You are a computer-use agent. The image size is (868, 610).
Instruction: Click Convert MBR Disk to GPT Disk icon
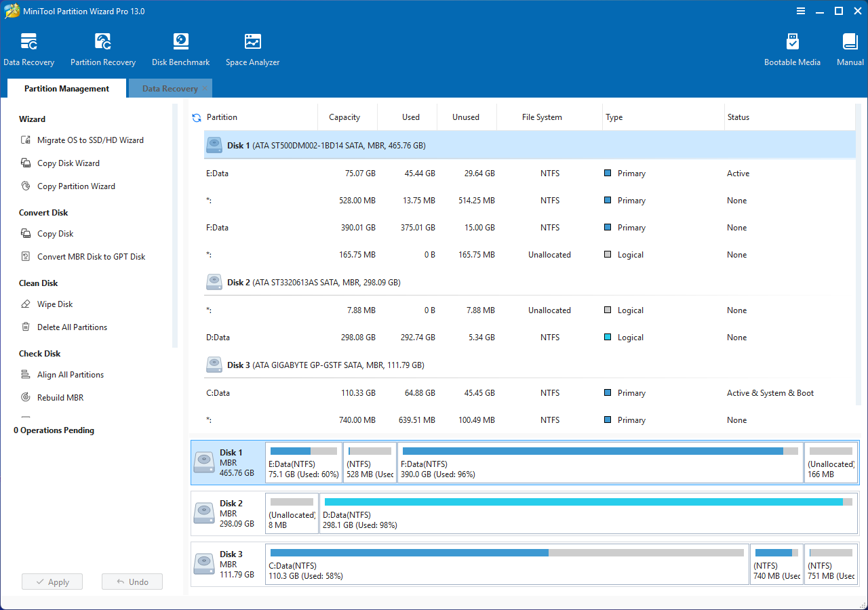pyautogui.click(x=26, y=257)
